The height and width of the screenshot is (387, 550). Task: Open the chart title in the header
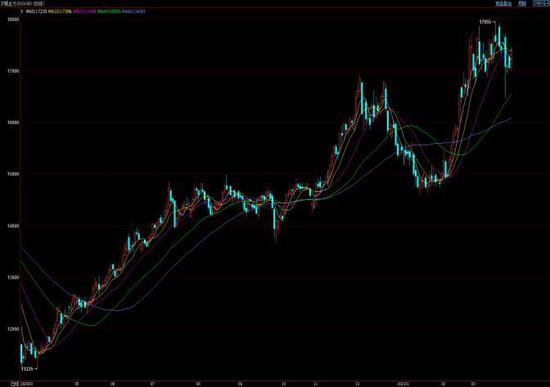tap(22, 4)
